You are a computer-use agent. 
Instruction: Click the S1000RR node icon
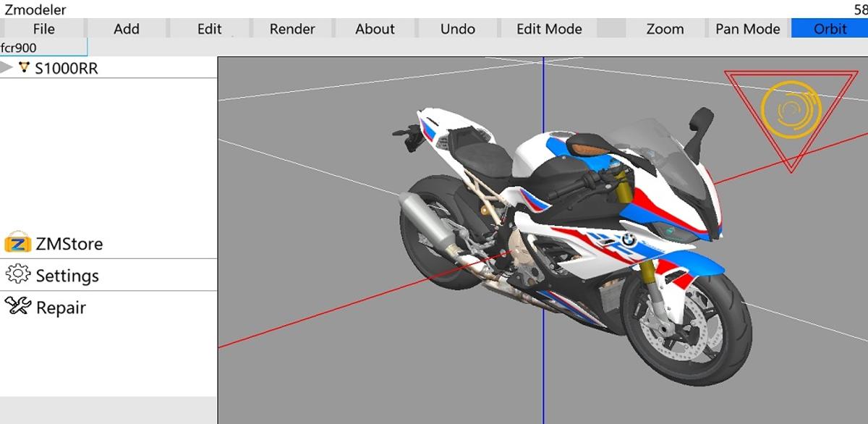[x=25, y=67]
